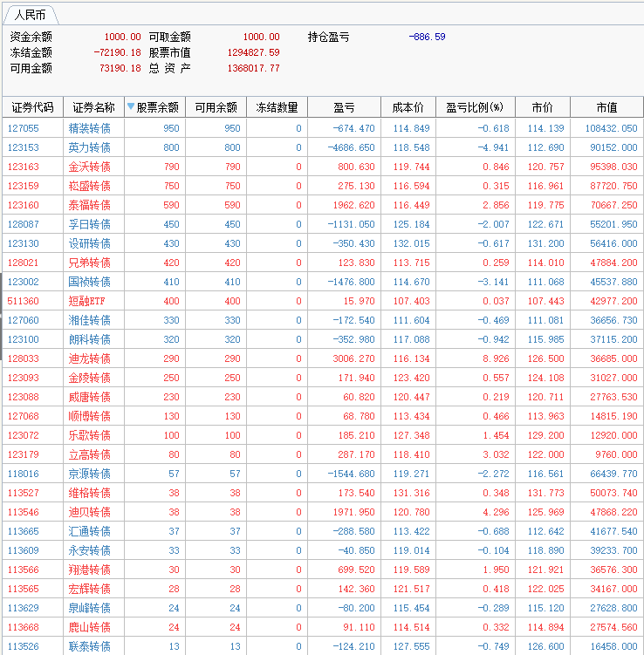
Task: Click the 可用余额 column header
Action: coord(216,107)
